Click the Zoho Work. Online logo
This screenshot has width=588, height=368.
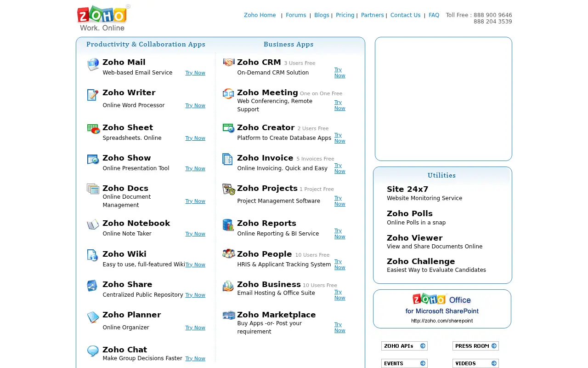pos(103,18)
